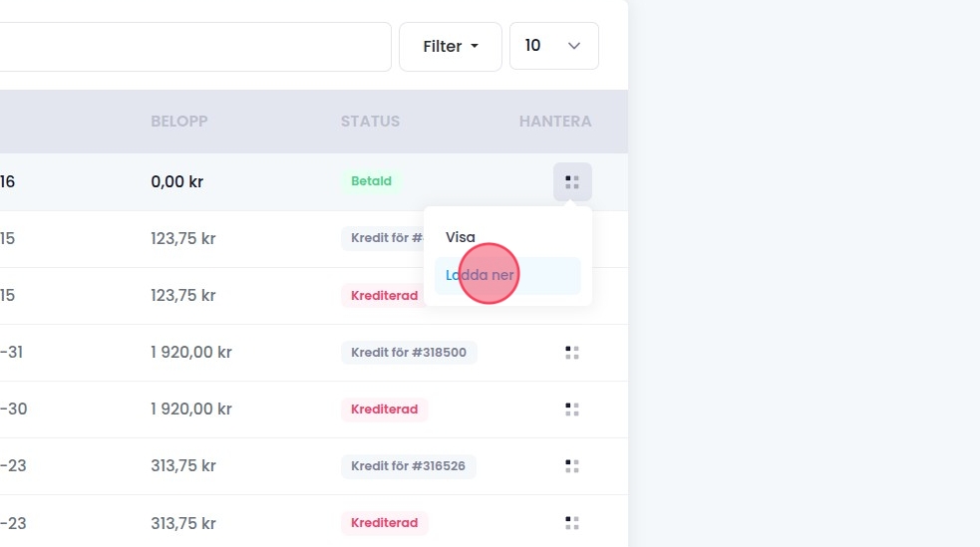Sort by the BELOPP column header
The image size is (980, 547).
[x=179, y=122]
